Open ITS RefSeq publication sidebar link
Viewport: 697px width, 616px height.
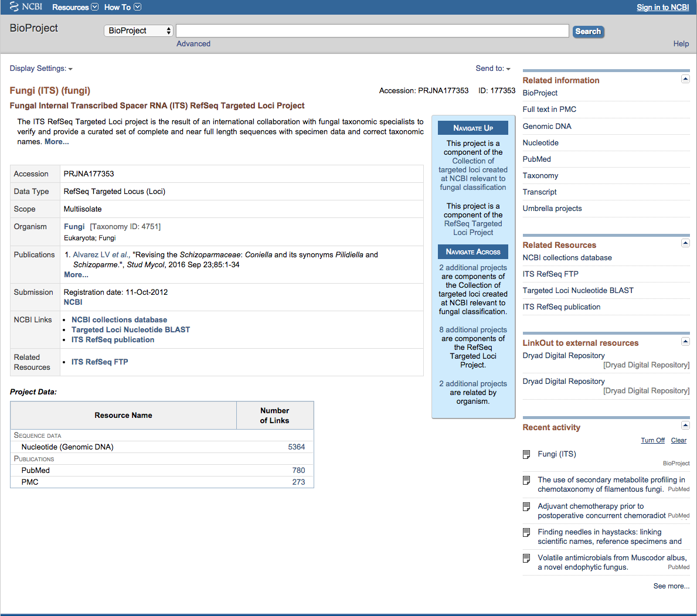coord(562,307)
